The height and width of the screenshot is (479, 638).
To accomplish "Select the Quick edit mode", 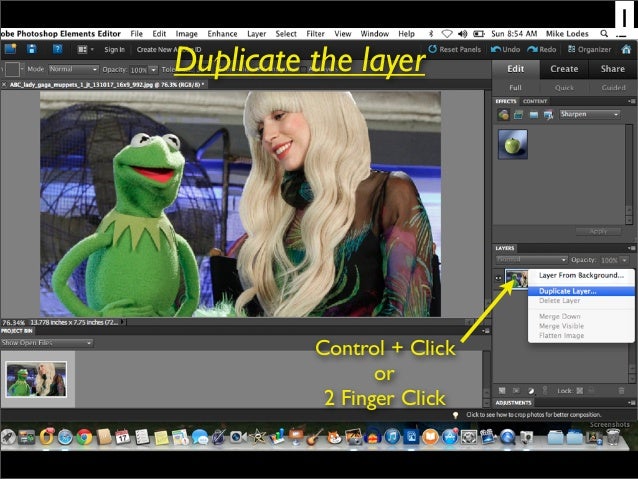I will [x=564, y=87].
